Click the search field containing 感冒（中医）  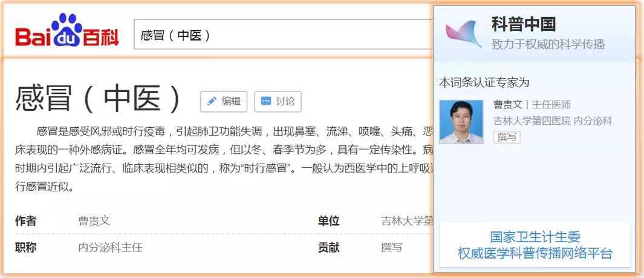click(x=284, y=35)
